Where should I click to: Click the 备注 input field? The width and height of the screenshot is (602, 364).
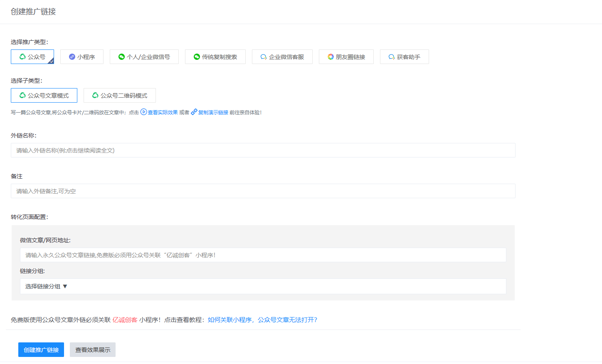[x=263, y=191]
